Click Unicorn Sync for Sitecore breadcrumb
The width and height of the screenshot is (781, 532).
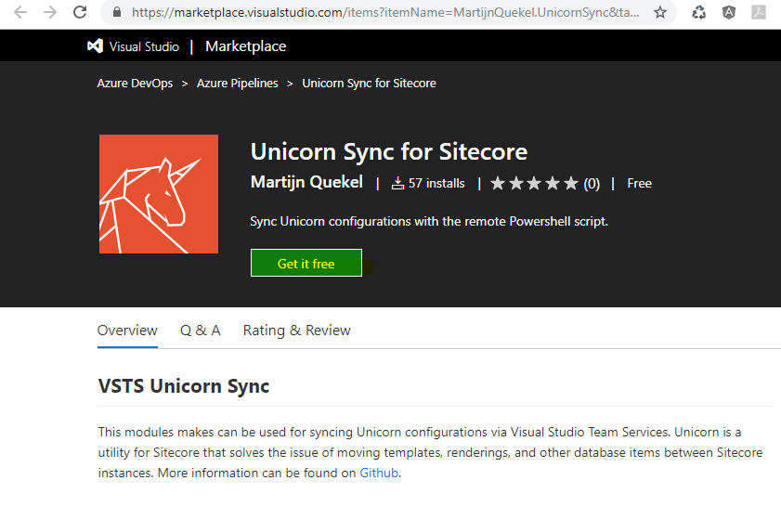[369, 84]
